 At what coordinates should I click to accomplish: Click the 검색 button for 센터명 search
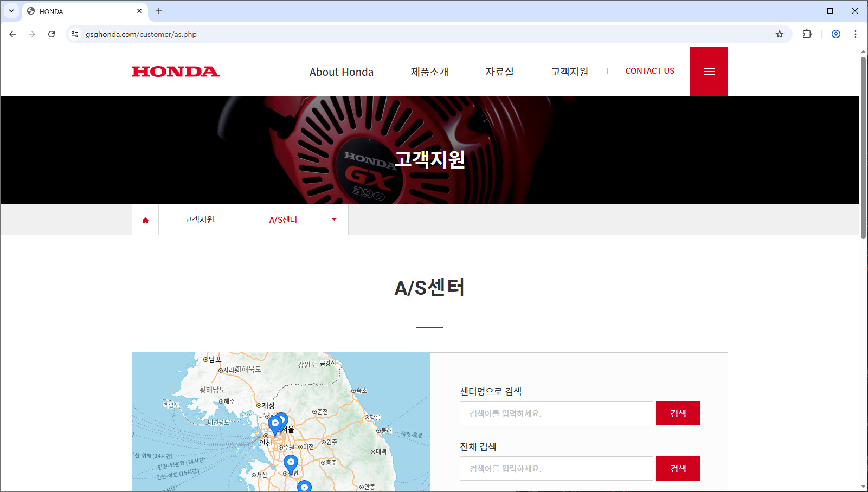pos(678,413)
